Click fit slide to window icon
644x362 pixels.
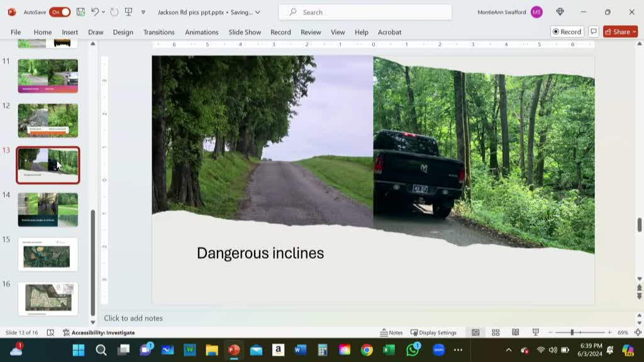point(638,332)
